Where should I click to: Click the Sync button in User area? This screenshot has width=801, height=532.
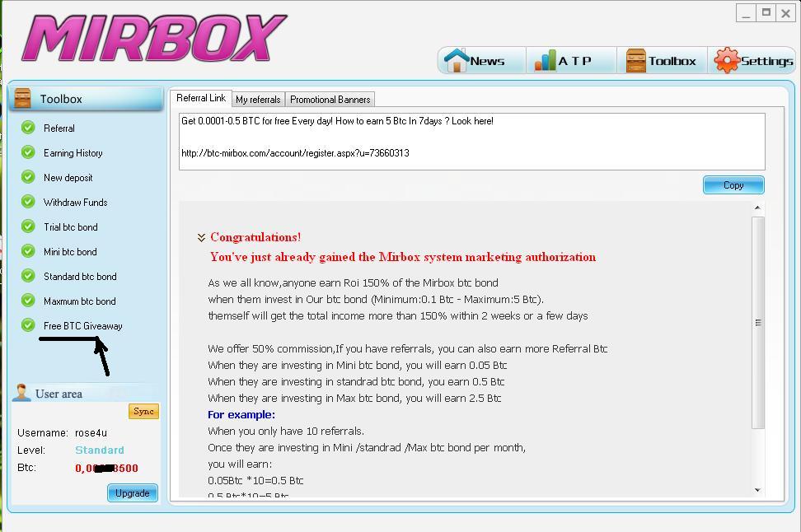[x=143, y=411]
